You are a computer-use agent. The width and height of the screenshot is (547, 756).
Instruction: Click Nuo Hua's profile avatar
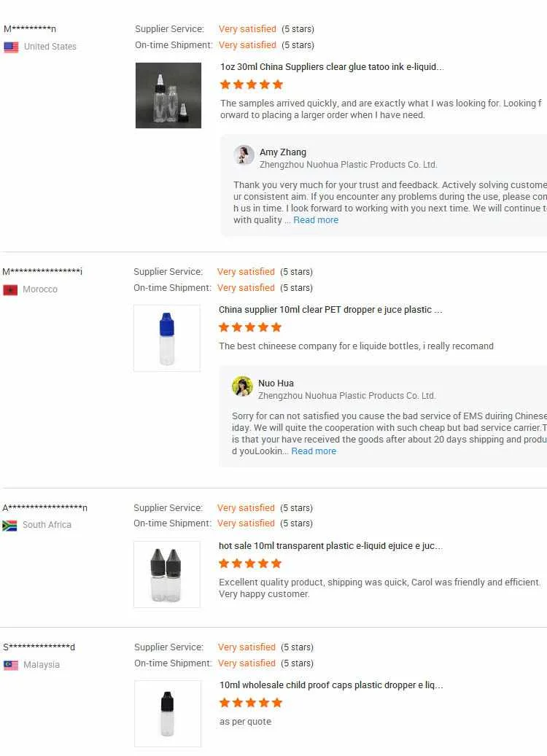(242, 386)
